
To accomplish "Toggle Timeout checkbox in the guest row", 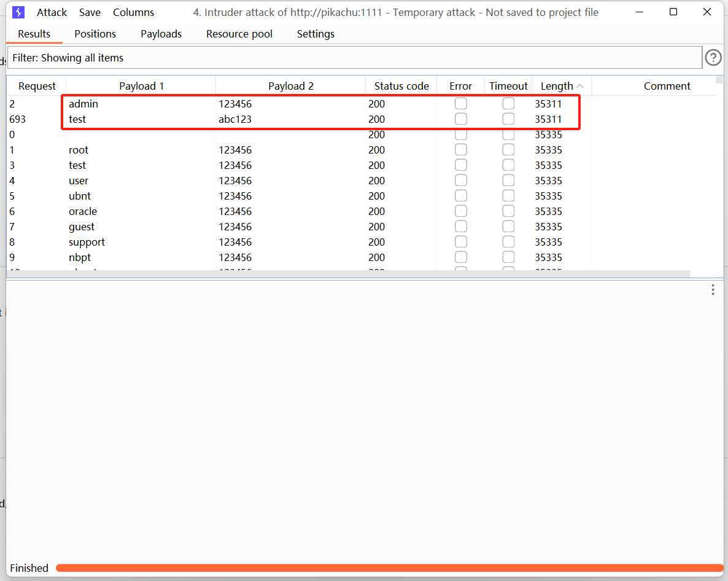I will (x=508, y=226).
